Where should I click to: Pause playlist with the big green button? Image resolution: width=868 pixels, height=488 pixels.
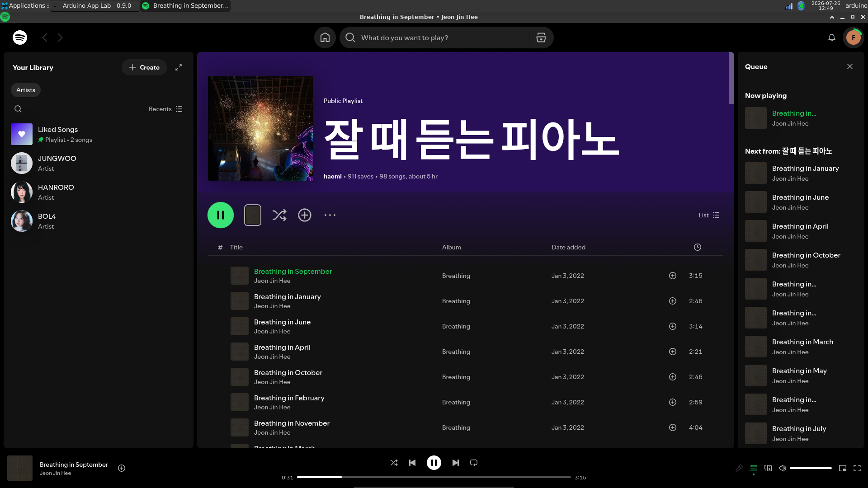click(x=221, y=215)
